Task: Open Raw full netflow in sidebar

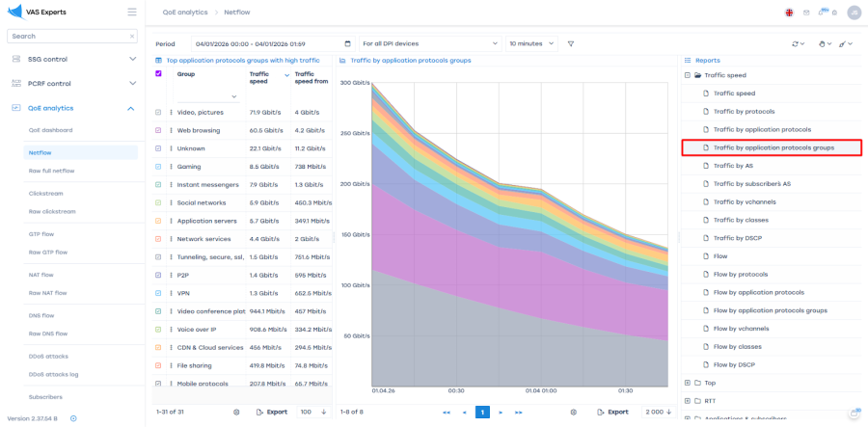Action: pyautogui.click(x=51, y=171)
